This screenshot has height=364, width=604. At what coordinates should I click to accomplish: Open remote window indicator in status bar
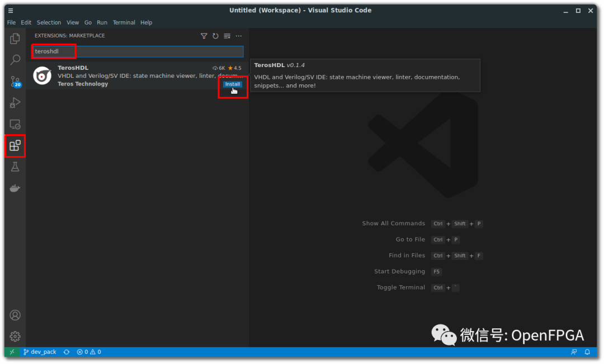pyautogui.click(x=12, y=352)
